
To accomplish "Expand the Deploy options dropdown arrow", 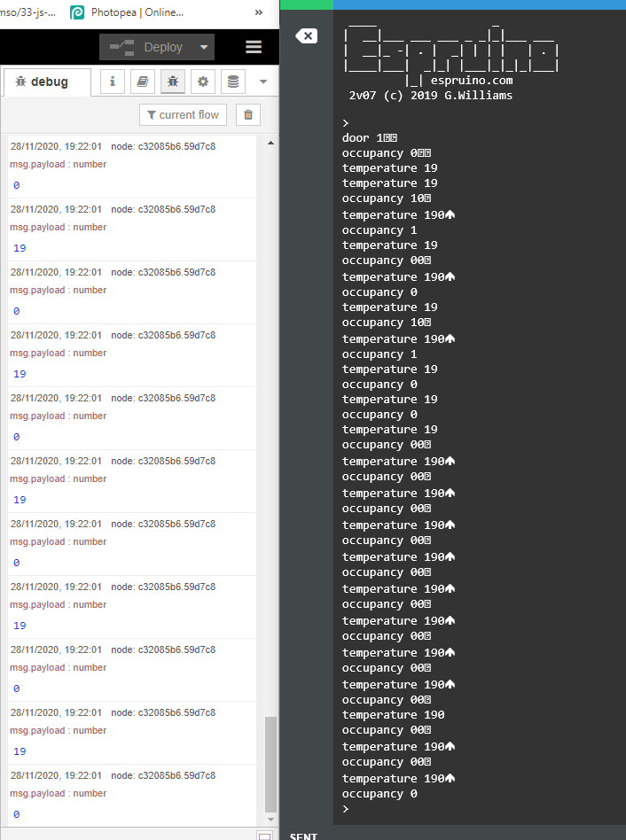I will 204,48.
